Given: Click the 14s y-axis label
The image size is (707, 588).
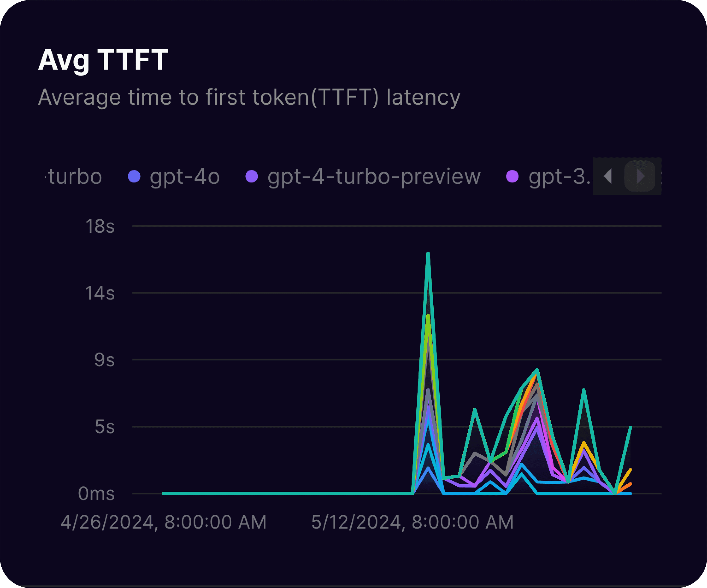Looking at the screenshot, I should click(100, 293).
